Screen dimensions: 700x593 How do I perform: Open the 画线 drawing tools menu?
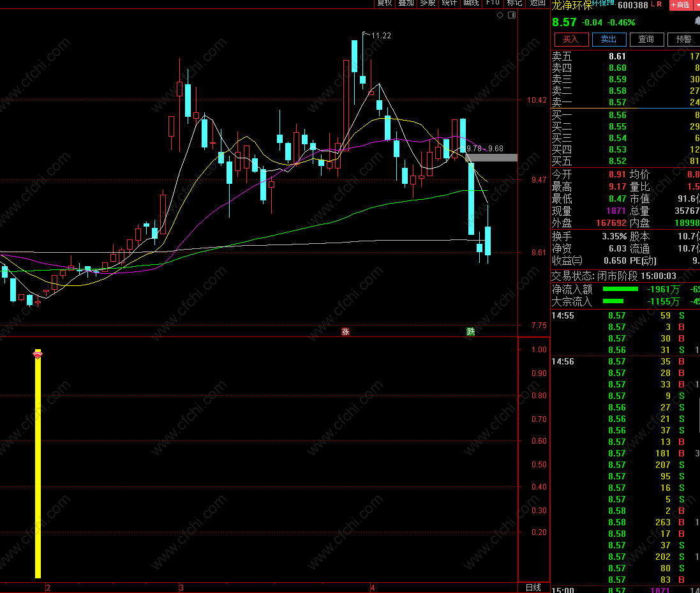tap(471, 3)
